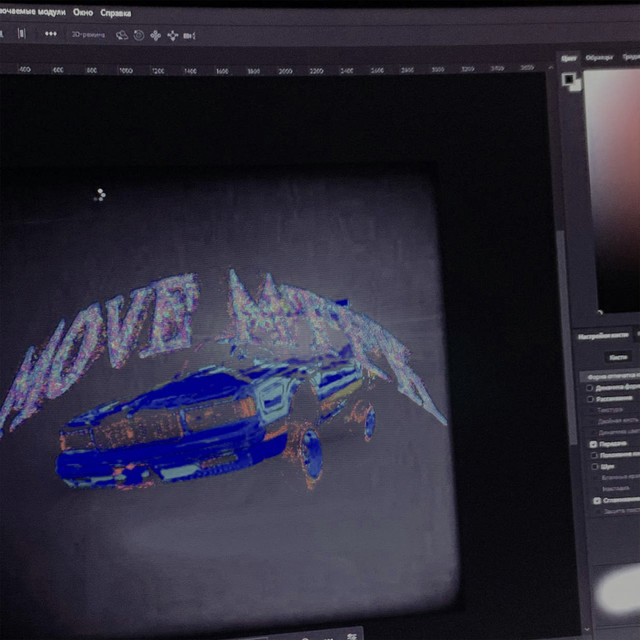Select Форма отпечатка кисти option

610,376
